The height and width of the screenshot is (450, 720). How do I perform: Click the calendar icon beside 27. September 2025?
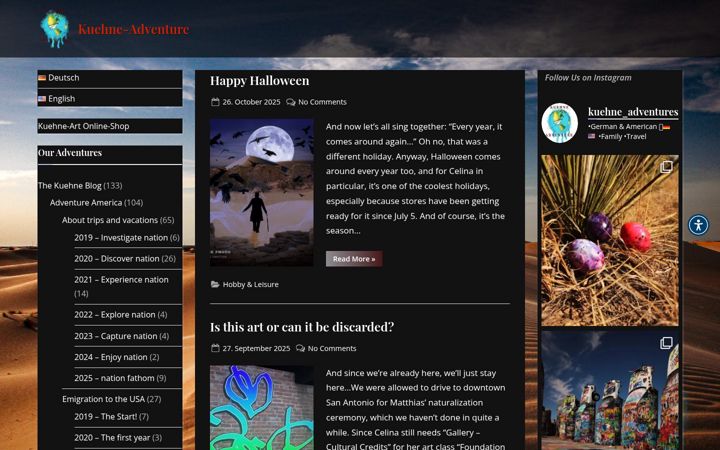(x=215, y=348)
